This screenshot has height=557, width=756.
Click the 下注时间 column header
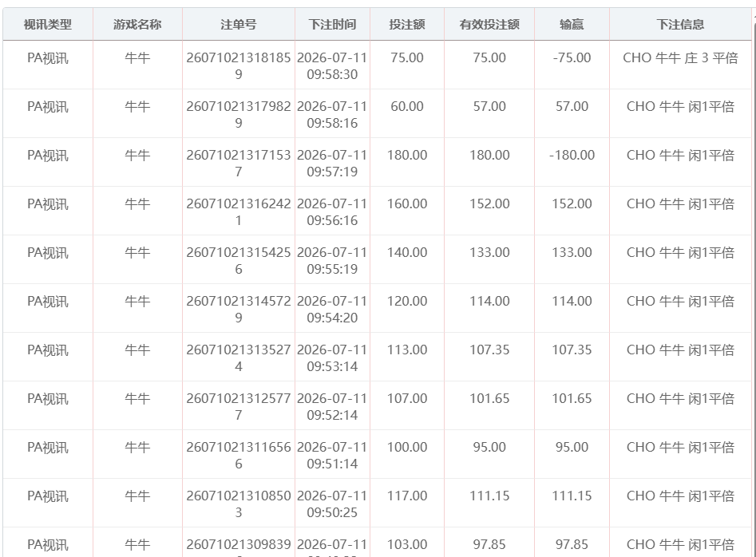click(x=332, y=24)
